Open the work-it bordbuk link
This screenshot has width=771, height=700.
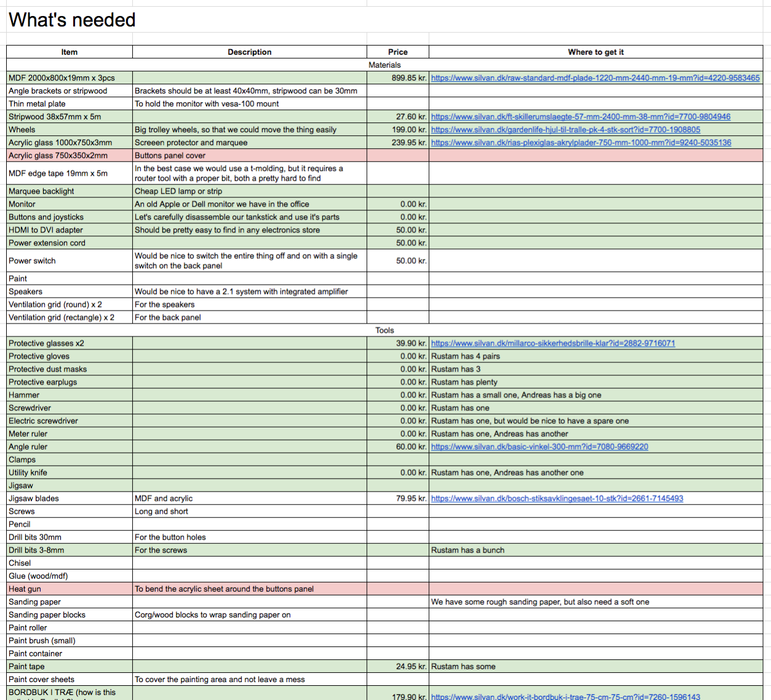[x=566, y=696]
